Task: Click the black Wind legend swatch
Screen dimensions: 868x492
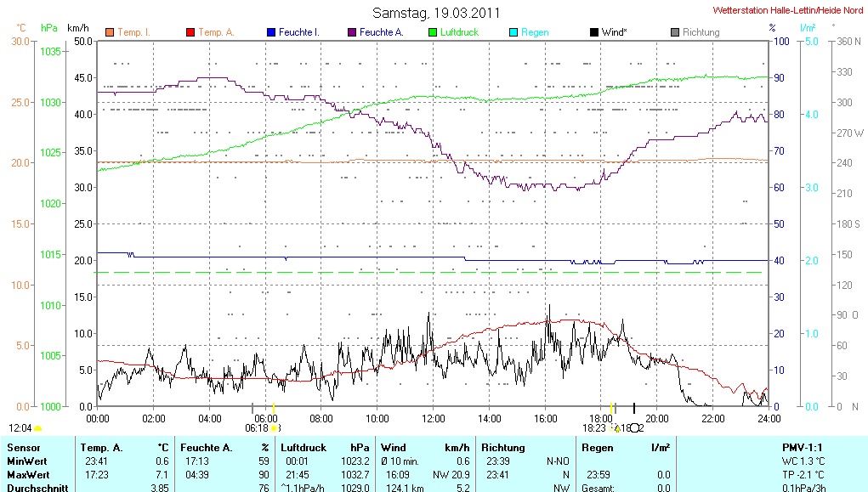Action: pyautogui.click(x=593, y=32)
